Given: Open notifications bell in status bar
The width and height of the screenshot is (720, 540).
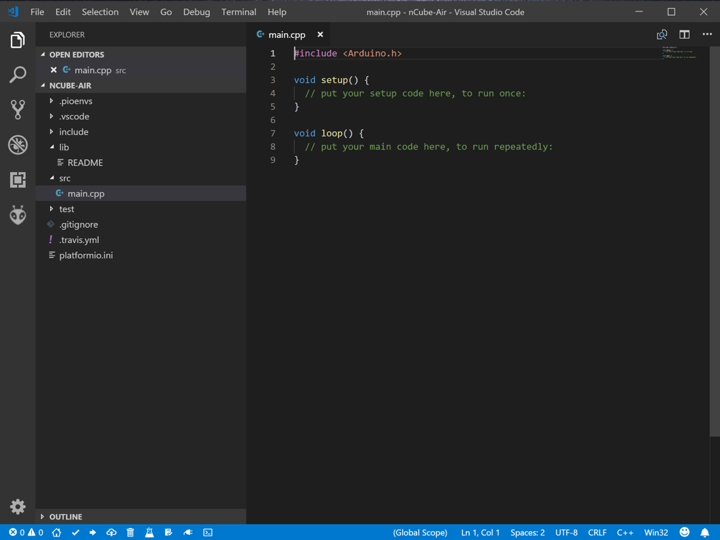Looking at the screenshot, I should 705,533.
